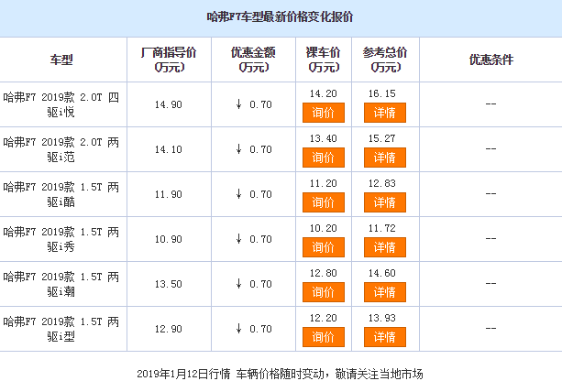Click discount 0.70 in 两驱i酷 row
This screenshot has height=392, width=562.
click(254, 194)
